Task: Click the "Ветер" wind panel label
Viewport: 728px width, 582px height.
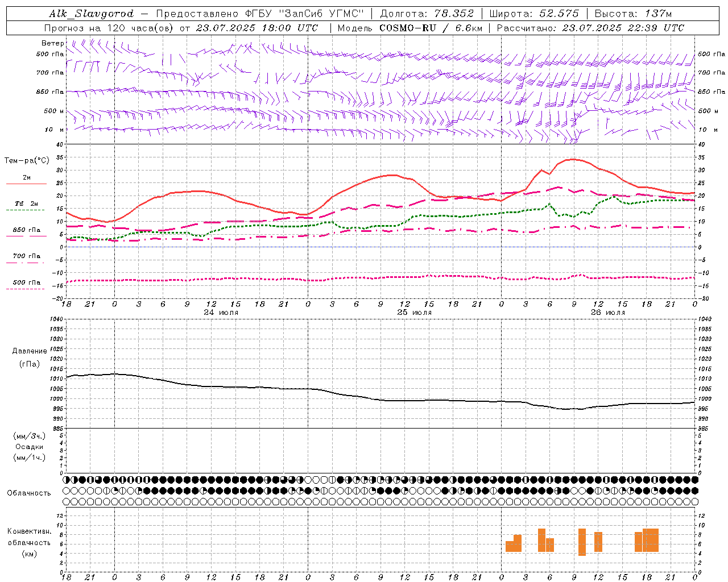Action: (x=53, y=43)
